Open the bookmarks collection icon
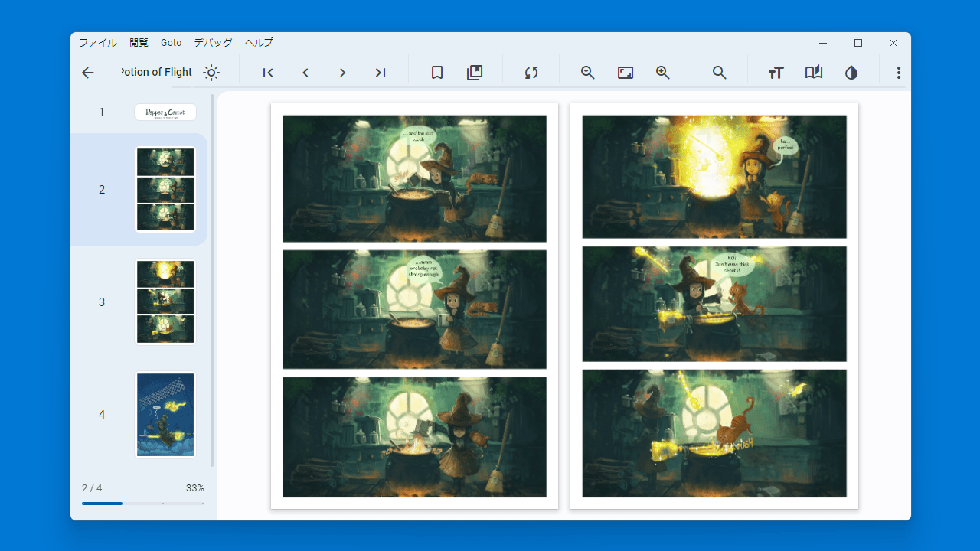 click(x=475, y=73)
